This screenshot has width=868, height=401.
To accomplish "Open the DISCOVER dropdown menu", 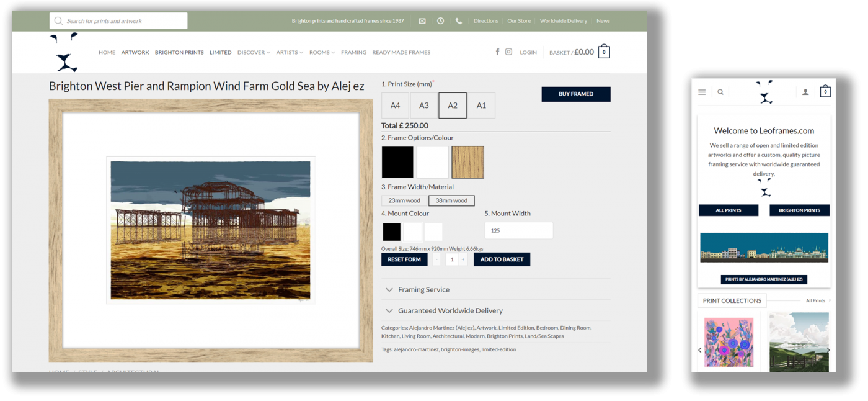I will click(x=254, y=53).
